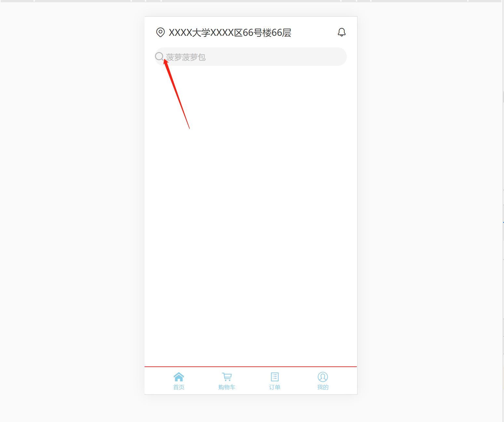The height and width of the screenshot is (422, 504).
Task: Tap the location pin icon
Action: coord(160,33)
